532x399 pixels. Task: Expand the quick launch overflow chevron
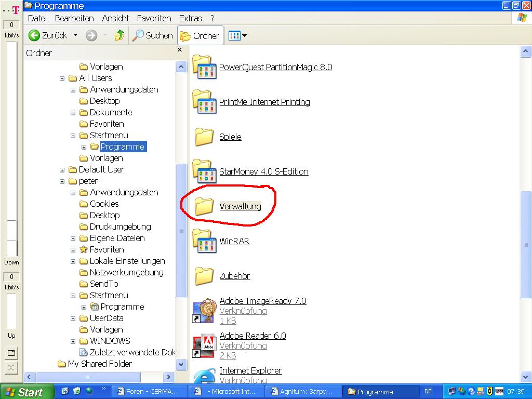[x=104, y=389]
